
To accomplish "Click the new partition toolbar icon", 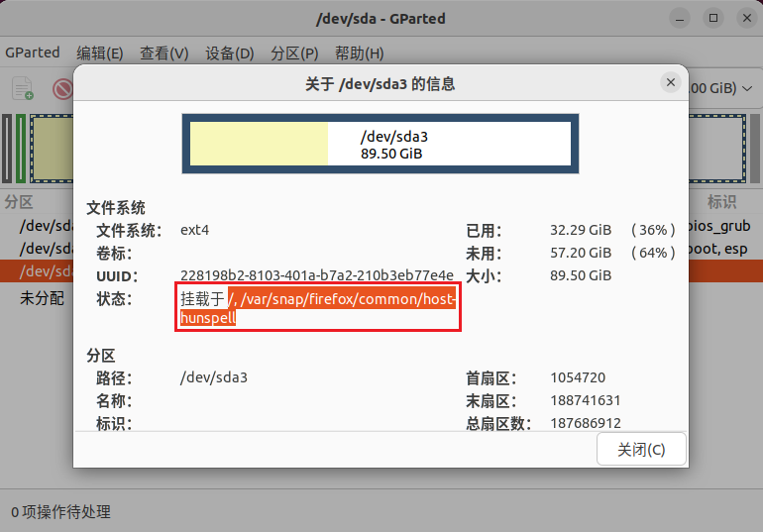I will [22, 89].
